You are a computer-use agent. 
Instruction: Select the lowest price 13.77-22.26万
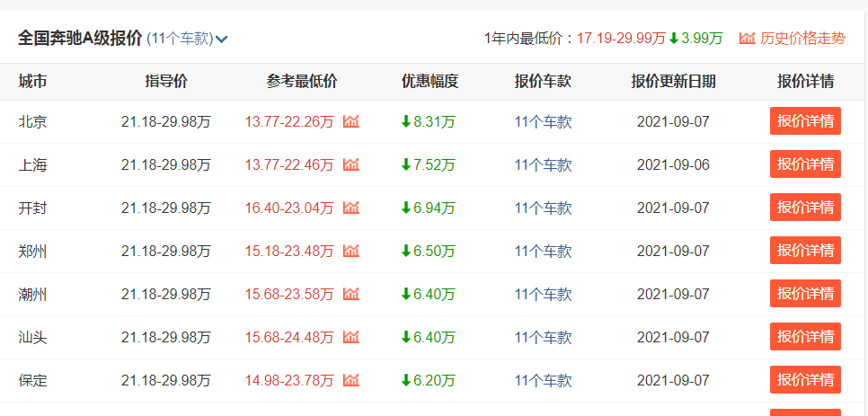(x=289, y=121)
